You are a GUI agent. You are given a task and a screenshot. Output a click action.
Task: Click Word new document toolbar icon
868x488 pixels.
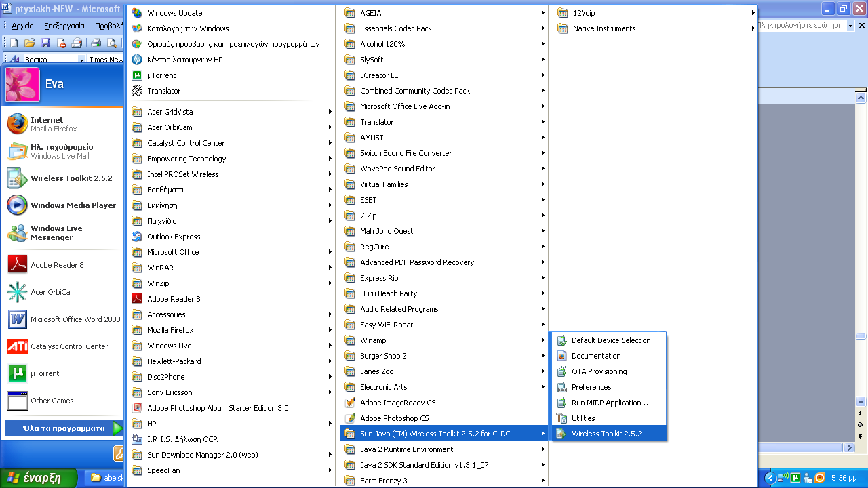[14, 43]
